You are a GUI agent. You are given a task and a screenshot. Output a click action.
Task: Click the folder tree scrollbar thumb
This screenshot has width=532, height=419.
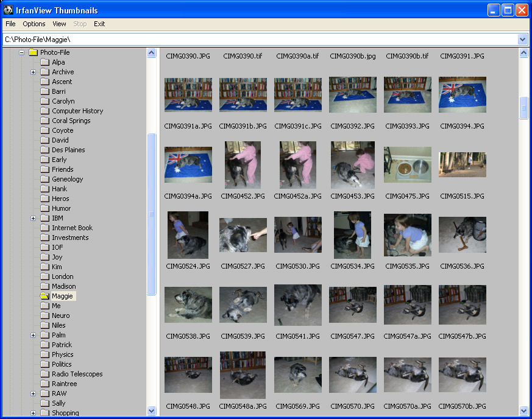[151, 214]
